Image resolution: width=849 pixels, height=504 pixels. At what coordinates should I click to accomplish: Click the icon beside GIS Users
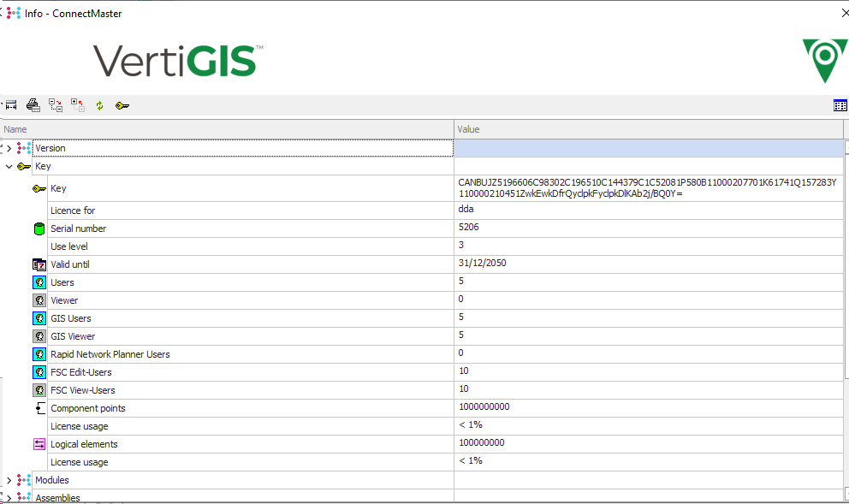coord(39,318)
